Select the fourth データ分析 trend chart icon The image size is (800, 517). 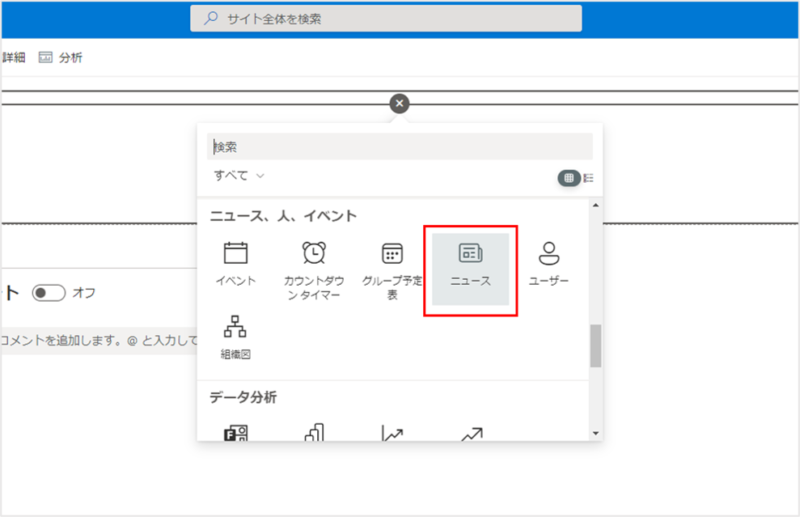click(x=470, y=433)
